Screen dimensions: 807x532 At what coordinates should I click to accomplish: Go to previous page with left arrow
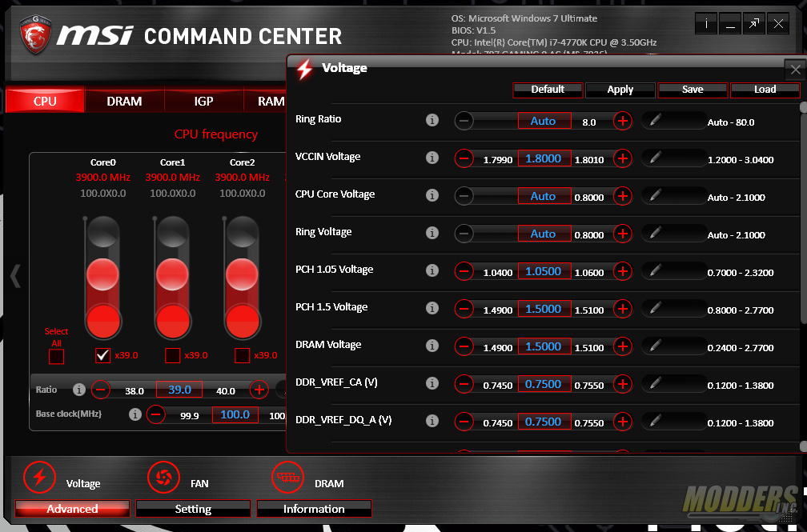[15, 276]
